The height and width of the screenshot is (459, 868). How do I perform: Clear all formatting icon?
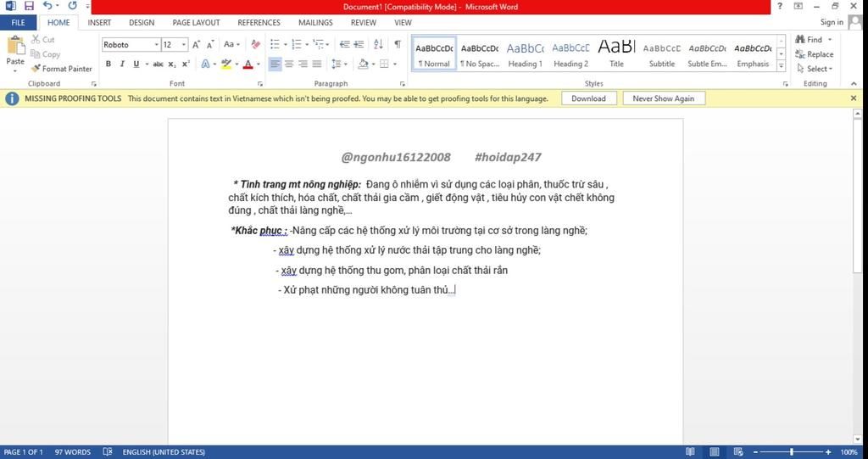(x=256, y=44)
